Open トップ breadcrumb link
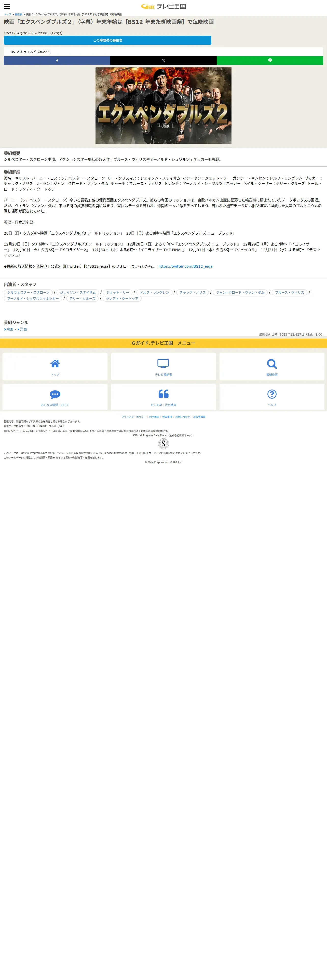 (x=7, y=15)
